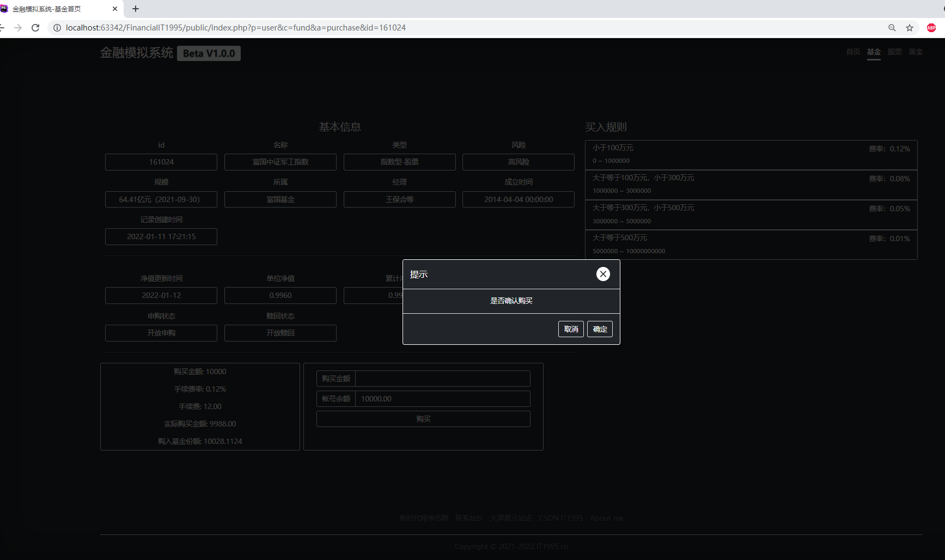Open the About me footer link
Viewport: 945px width, 560px height.
point(606,518)
